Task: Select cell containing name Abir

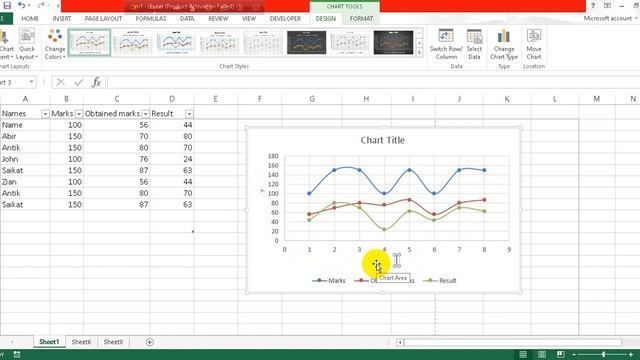Action: pos(25,136)
